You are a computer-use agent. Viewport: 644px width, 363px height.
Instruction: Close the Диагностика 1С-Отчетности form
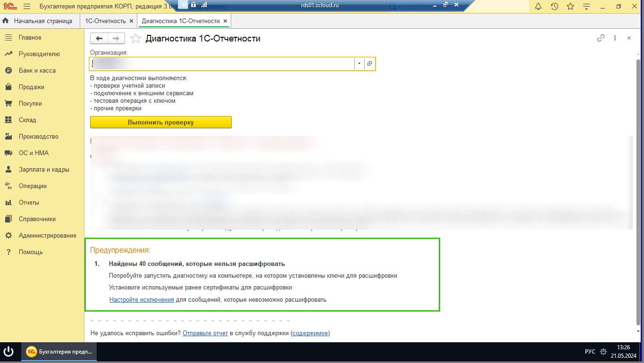click(x=629, y=38)
